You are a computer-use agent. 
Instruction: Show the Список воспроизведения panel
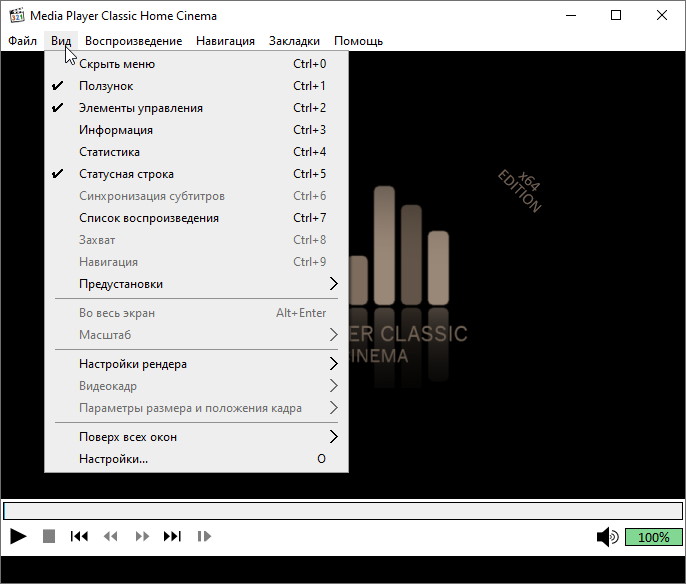(x=196, y=218)
